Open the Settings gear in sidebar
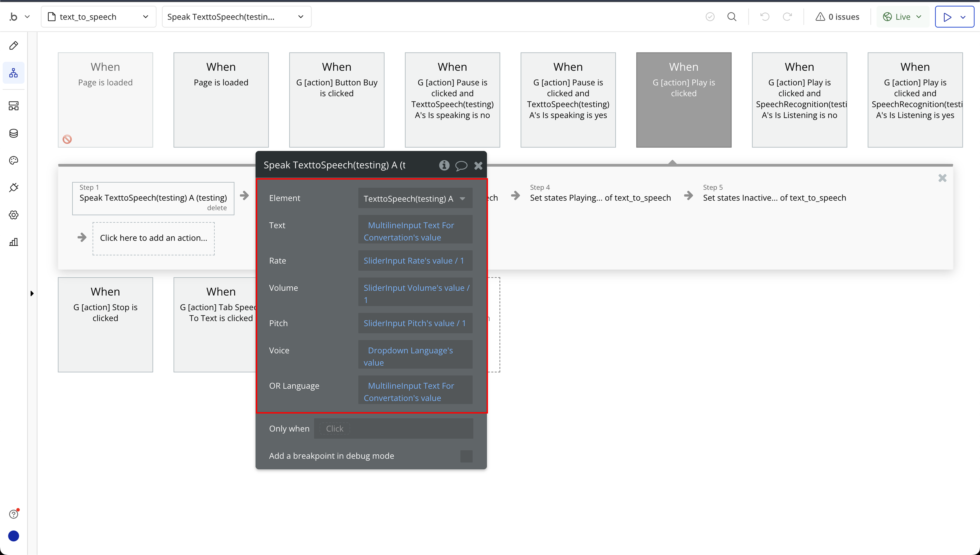This screenshot has width=980, height=555. (x=14, y=215)
